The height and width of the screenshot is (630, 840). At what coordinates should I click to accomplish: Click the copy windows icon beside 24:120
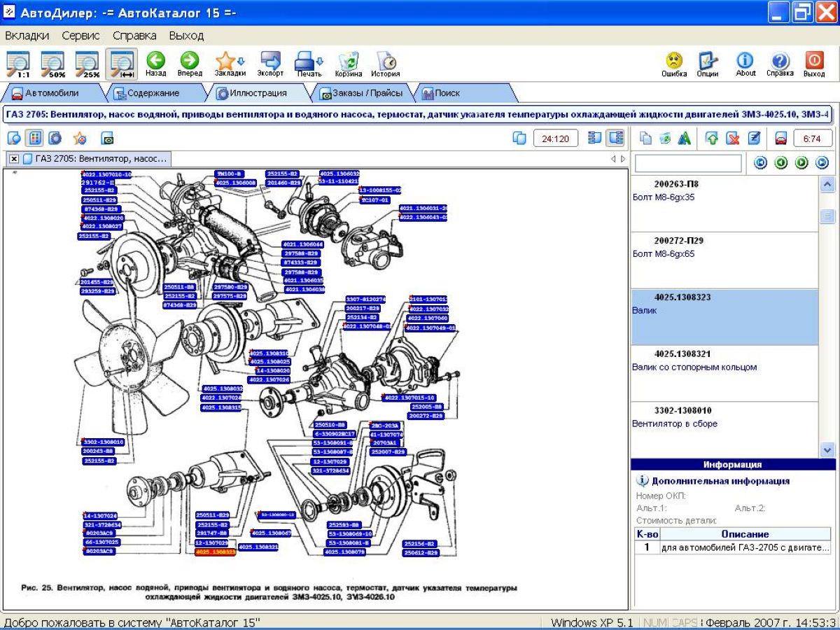pos(519,138)
